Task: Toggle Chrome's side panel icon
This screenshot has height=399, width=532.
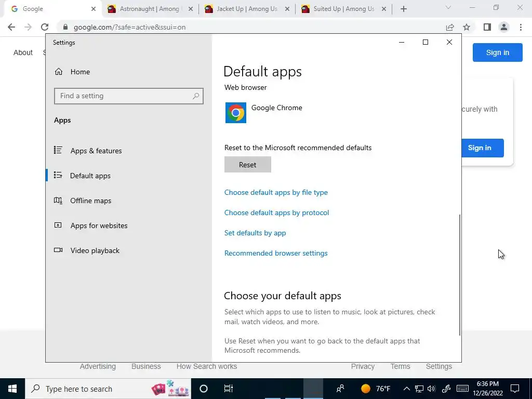Action: pos(487,27)
